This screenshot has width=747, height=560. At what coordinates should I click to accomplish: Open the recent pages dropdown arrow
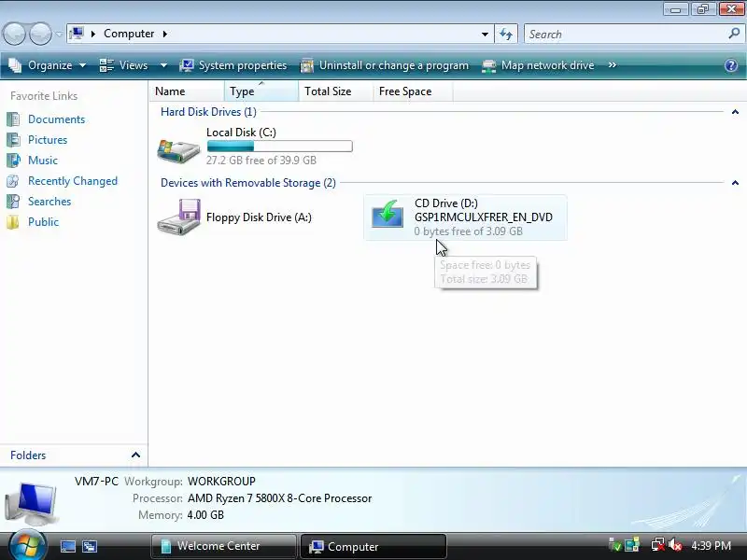(x=59, y=35)
